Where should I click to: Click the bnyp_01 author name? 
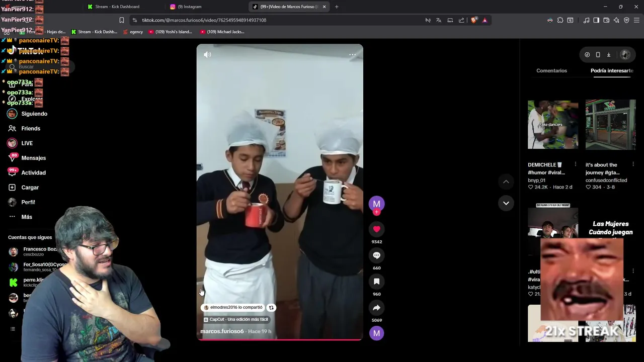(536, 180)
